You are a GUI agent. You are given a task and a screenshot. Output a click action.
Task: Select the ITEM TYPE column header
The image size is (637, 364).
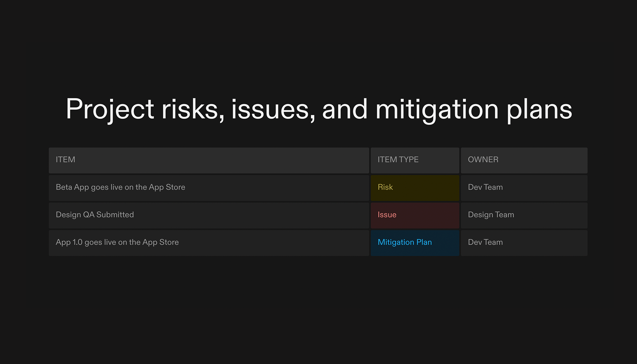click(x=398, y=160)
